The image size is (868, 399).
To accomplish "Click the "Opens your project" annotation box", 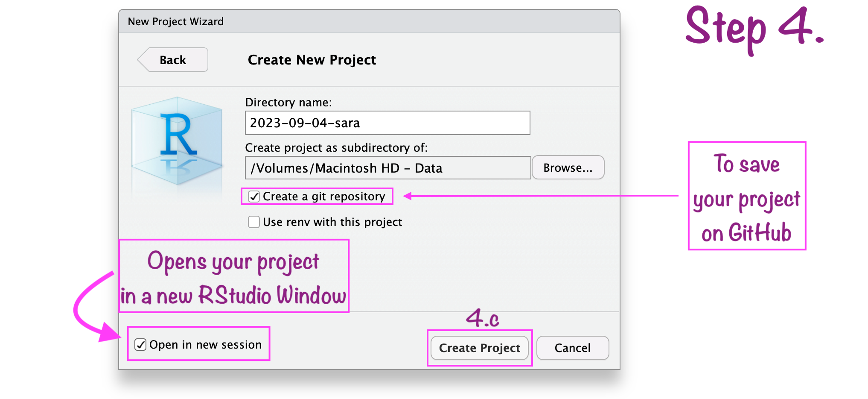I will tap(233, 276).
